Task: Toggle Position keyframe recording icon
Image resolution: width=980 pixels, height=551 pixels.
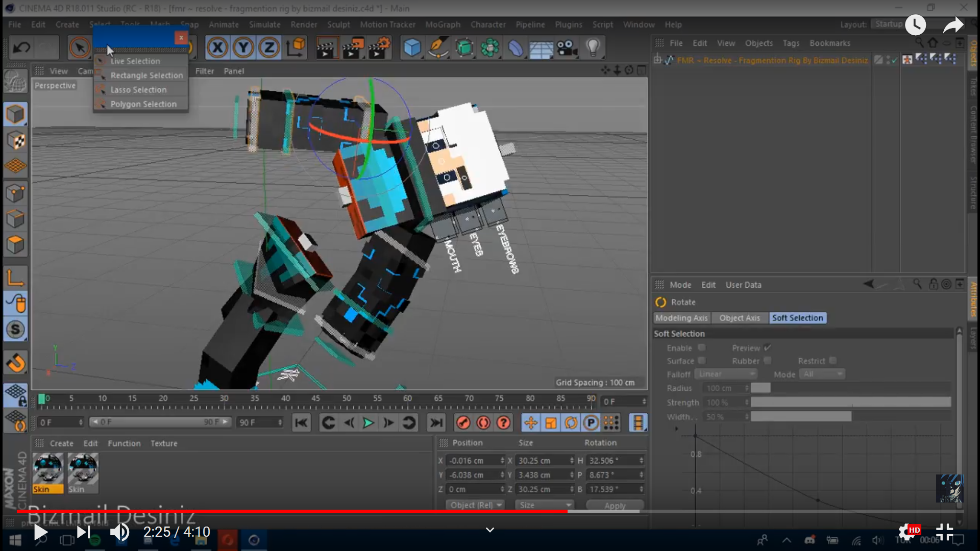Action: (530, 422)
